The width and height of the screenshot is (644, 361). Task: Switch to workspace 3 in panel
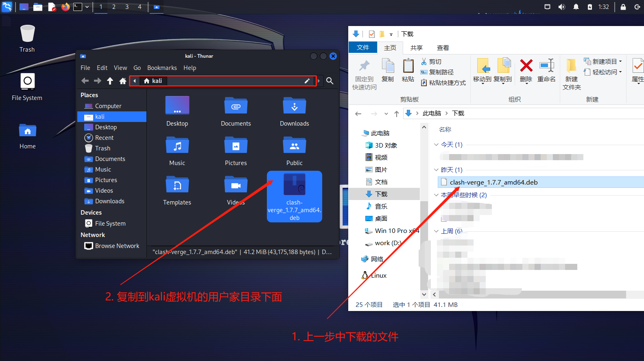click(127, 7)
